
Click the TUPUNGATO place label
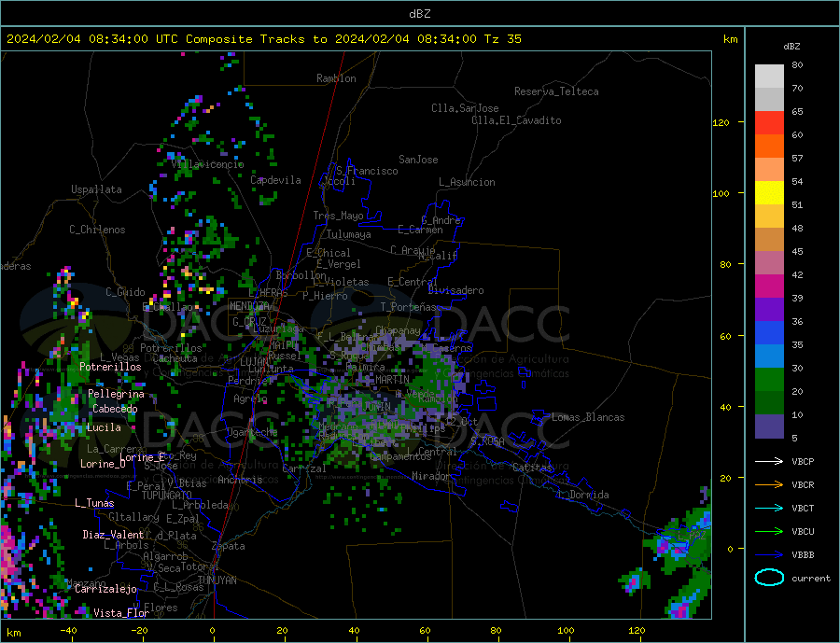click(x=167, y=496)
